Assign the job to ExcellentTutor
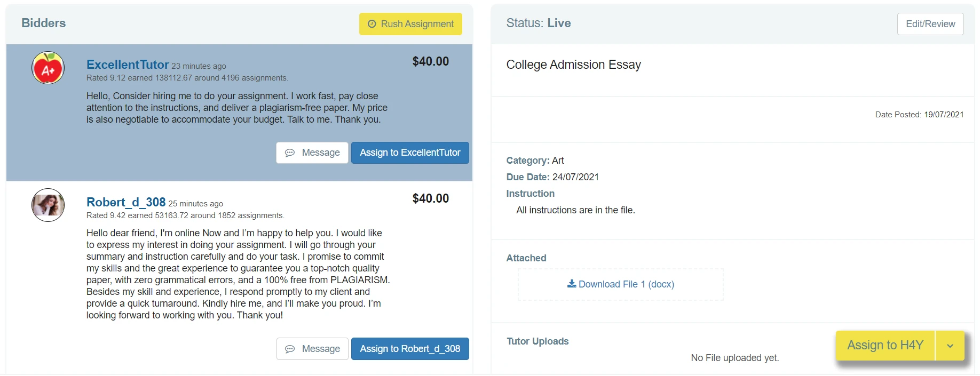The width and height of the screenshot is (980, 376). pyautogui.click(x=410, y=153)
